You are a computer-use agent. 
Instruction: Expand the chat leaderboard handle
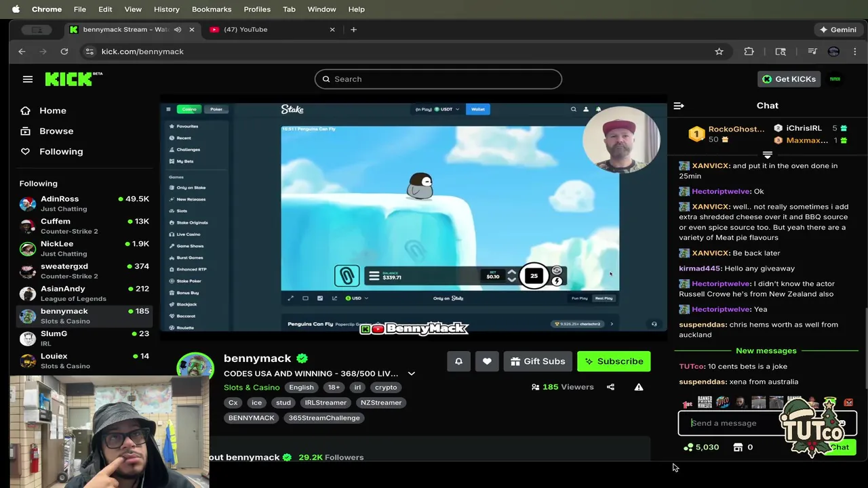click(x=768, y=155)
